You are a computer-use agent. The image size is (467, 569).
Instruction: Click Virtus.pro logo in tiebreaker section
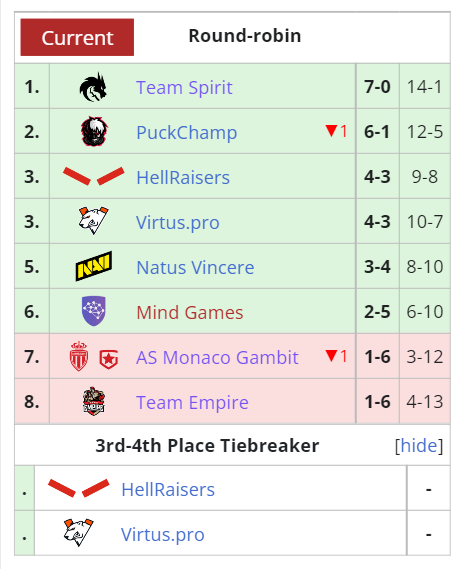point(78,532)
